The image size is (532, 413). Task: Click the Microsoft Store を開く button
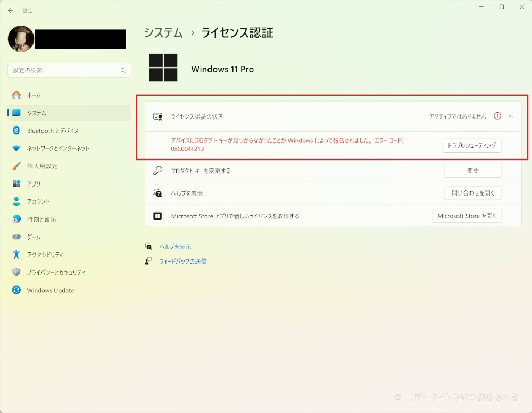[467, 216]
